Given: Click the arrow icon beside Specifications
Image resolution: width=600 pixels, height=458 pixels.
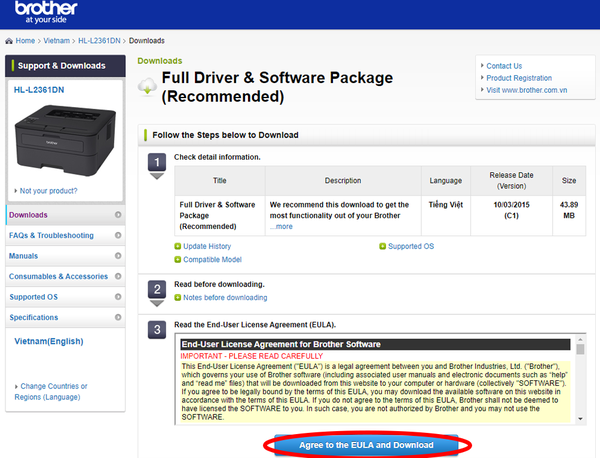Looking at the screenshot, I should pyautogui.click(x=118, y=317).
